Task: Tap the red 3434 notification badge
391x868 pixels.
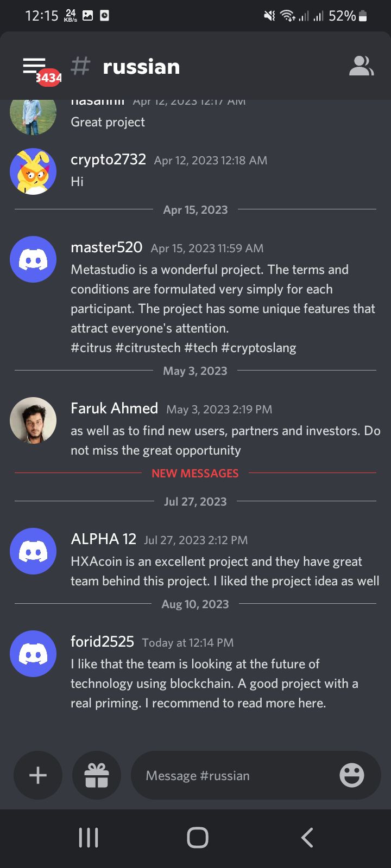Action: (x=49, y=78)
